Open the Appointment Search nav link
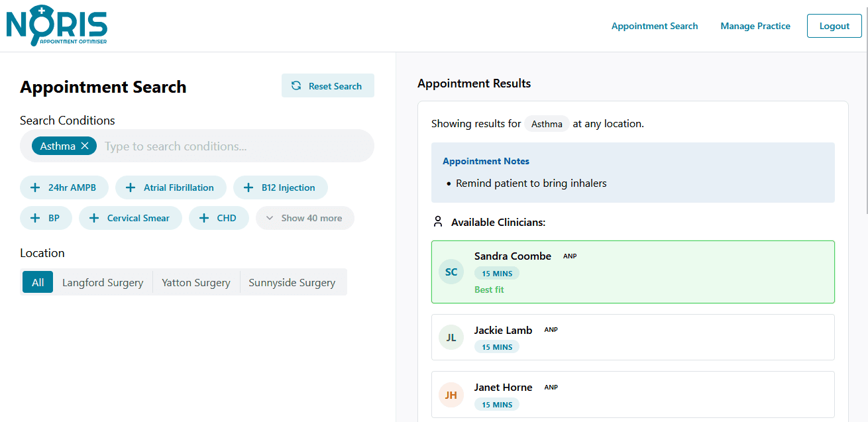868x422 pixels. [x=655, y=26]
